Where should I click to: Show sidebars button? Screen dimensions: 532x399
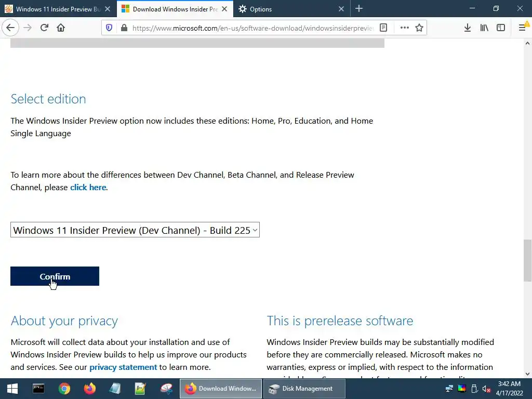pyautogui.click(x=501, y=28)
